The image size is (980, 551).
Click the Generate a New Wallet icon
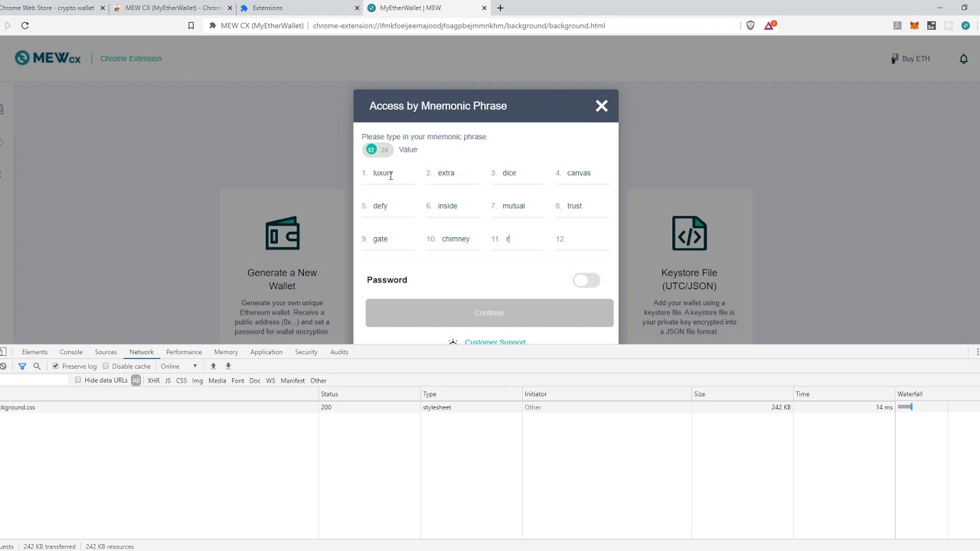pos(282,233)
